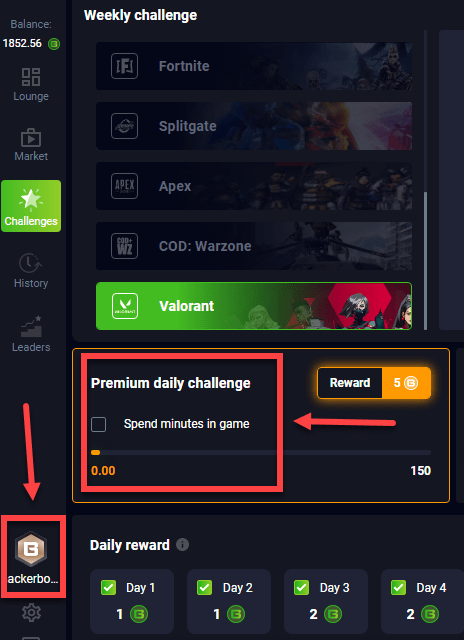Open the settings gear icon

point(31,613)
